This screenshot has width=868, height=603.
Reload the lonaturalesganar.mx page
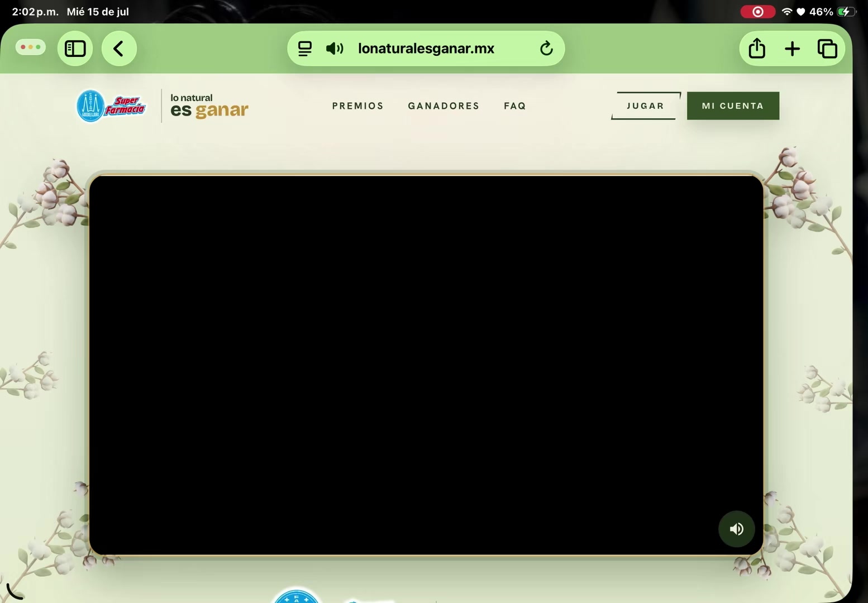[x=546, y=49]
